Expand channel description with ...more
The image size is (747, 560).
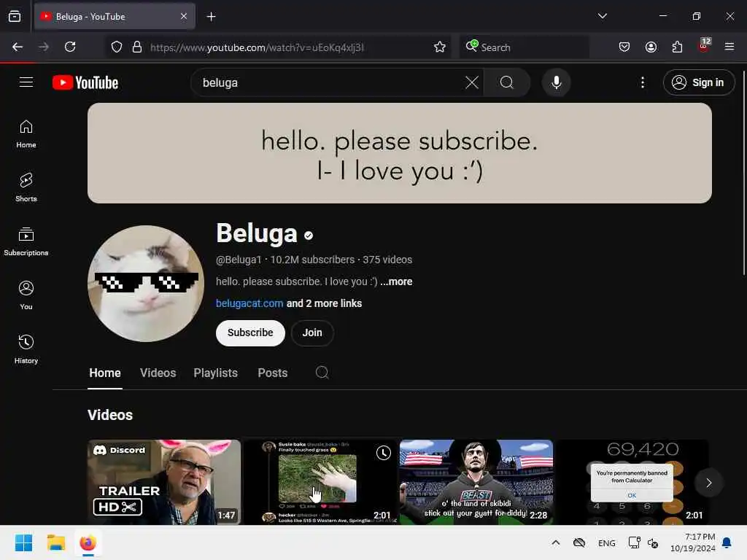pos(396,281)
